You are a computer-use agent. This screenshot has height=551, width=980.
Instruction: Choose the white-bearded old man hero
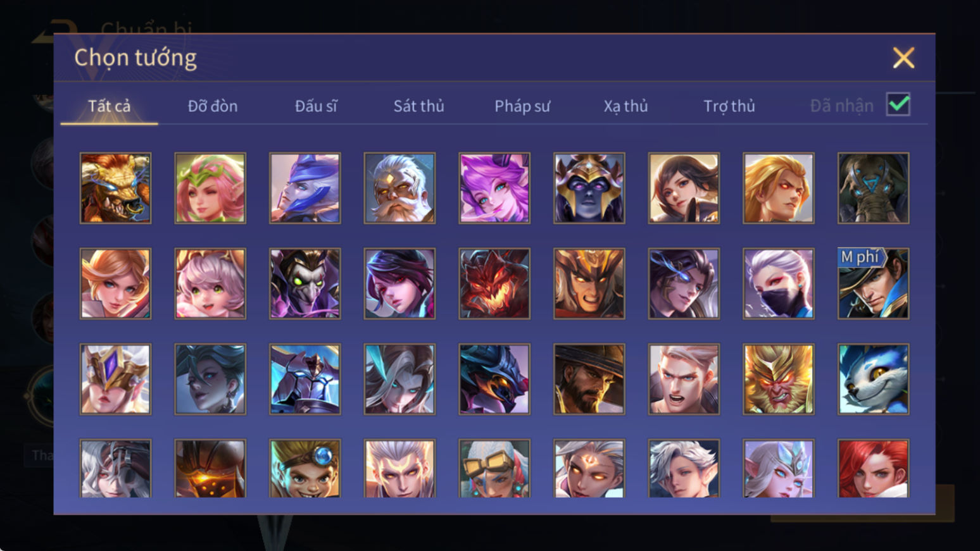[x=399, y=188]
